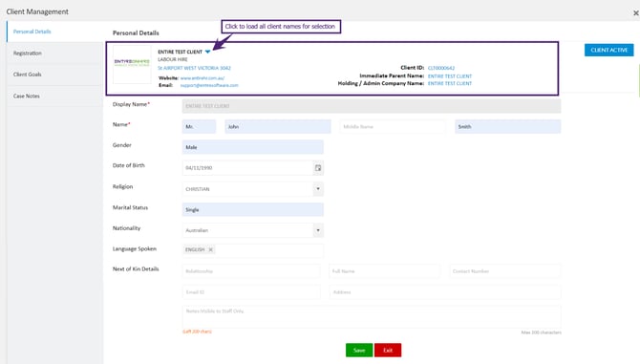Open the St Airport West Victoria address link
Screen dimensions: 640x364
tap(194, 68)
